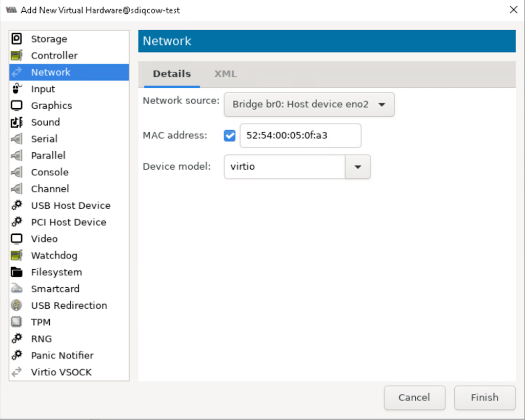525x420 pixels.
Task: Click the USB Host Device gear icon
Action: [x=17, y=206]
